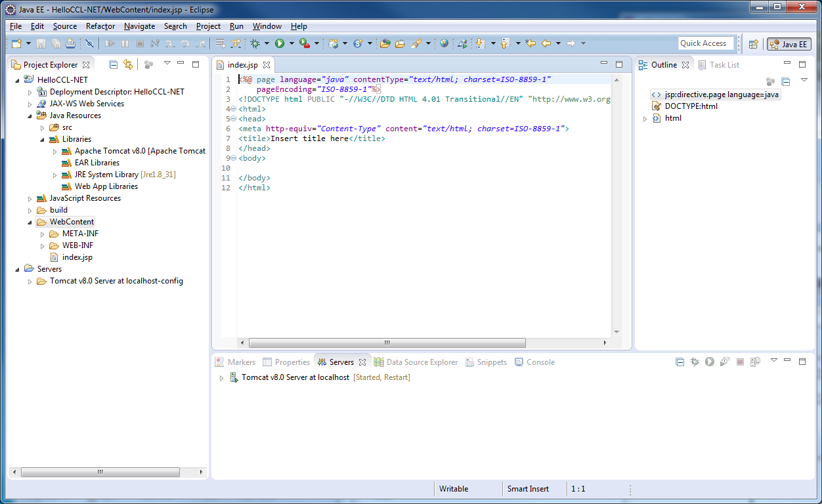This screenshot has width=822, height=504.
Task: Start the server from Servers view toolbar
Action: click(x=710, y=362)
